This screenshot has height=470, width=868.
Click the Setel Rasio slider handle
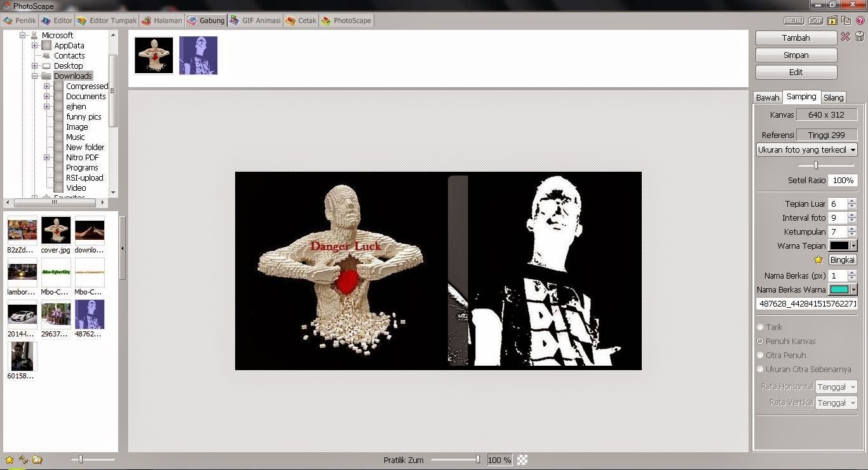(x=816, y=165)
